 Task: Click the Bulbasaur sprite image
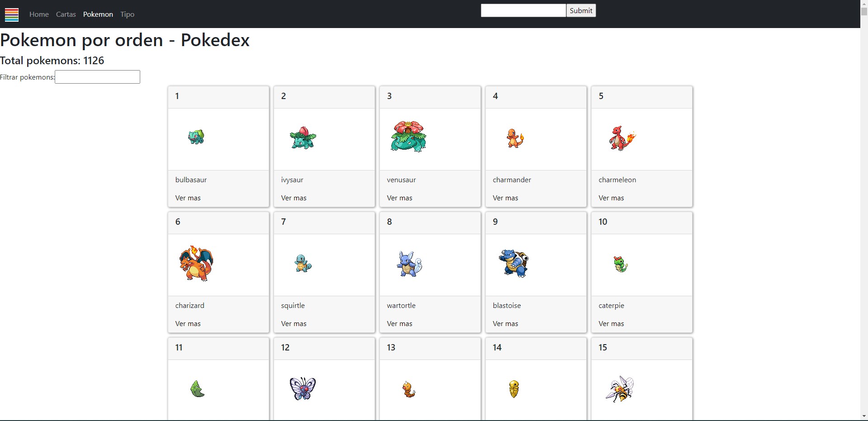click(x=196, y=137)
